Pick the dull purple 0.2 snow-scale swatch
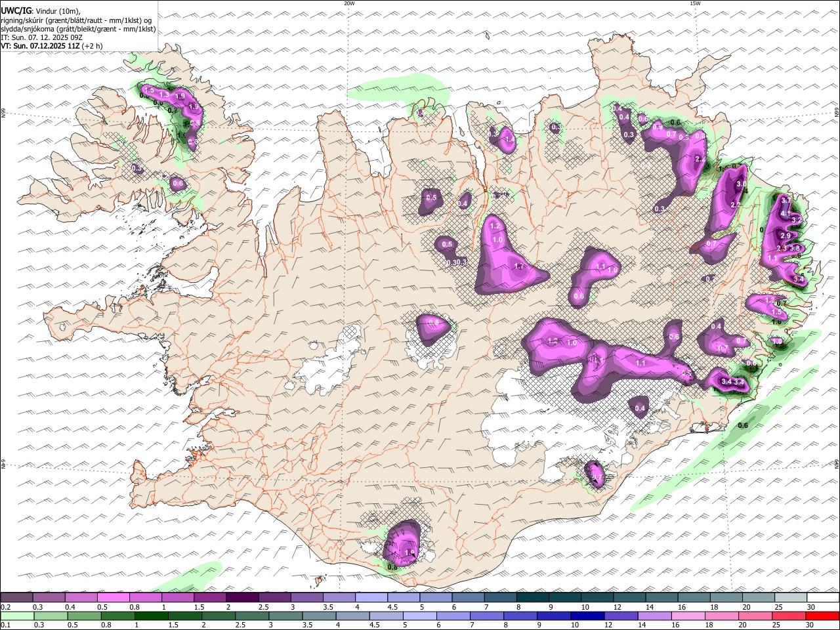The width and height of the screenshot is (840, 630). pos(16,598)
